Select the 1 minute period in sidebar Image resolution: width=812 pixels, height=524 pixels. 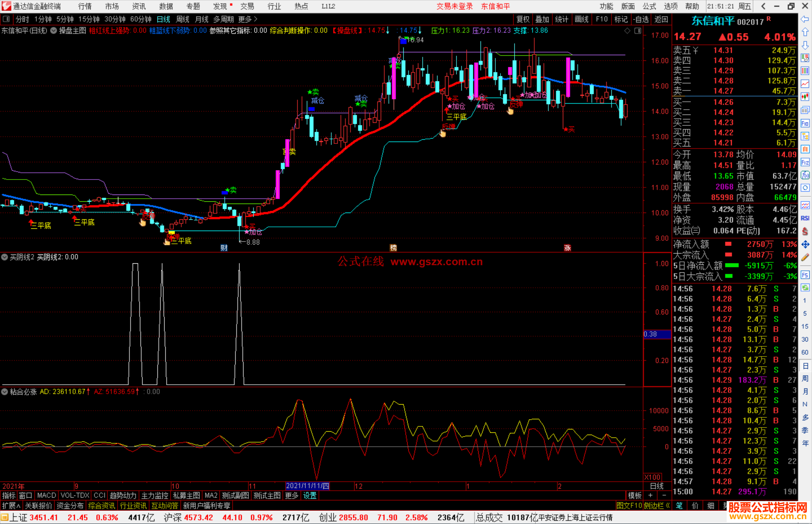805,301
